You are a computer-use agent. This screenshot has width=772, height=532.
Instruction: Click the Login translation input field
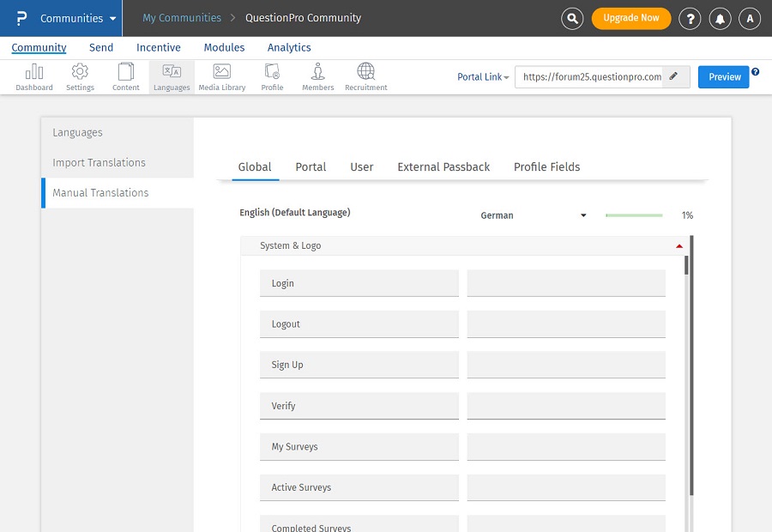tap(566, 283)
